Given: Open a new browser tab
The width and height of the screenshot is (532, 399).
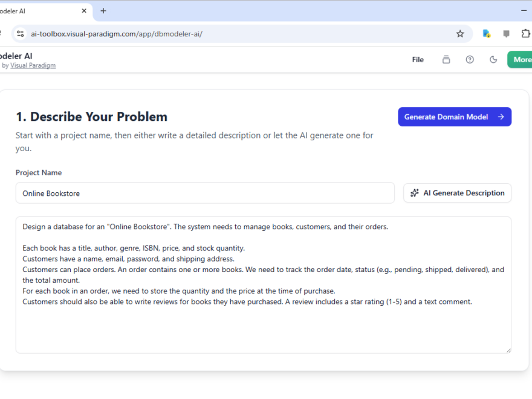Looking at the screenshot, I should (x=103, y=10).
